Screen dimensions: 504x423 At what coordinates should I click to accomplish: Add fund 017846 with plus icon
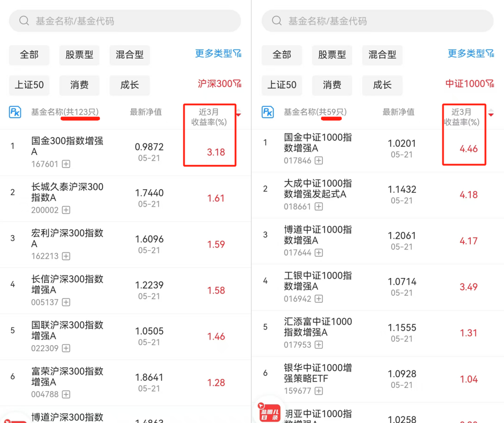coord(319,160)
